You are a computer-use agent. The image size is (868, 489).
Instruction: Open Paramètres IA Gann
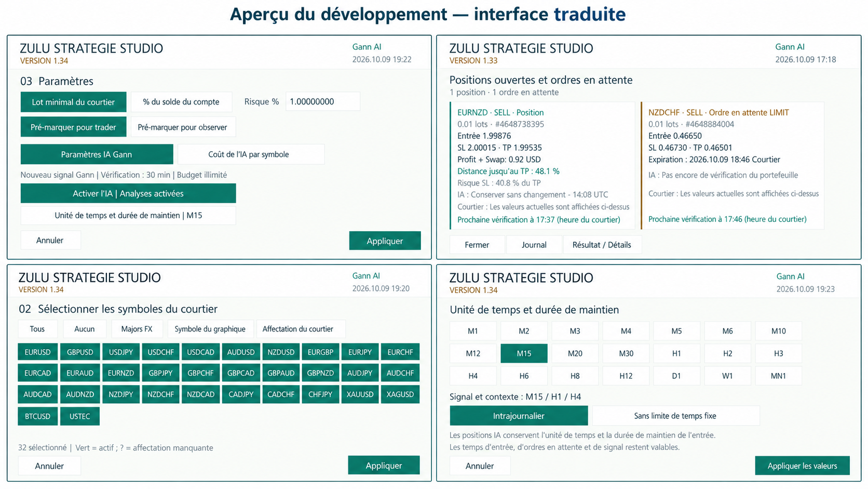coord(97,154)
